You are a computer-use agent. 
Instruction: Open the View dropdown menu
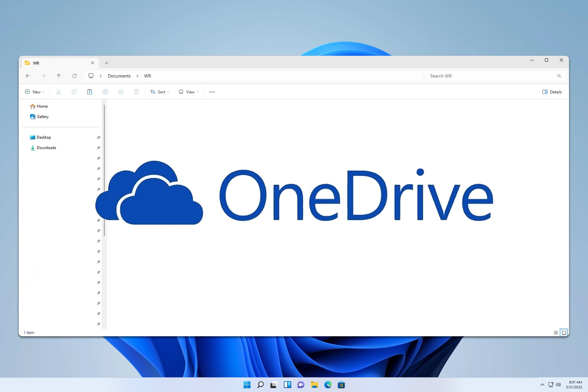[189, 92]
